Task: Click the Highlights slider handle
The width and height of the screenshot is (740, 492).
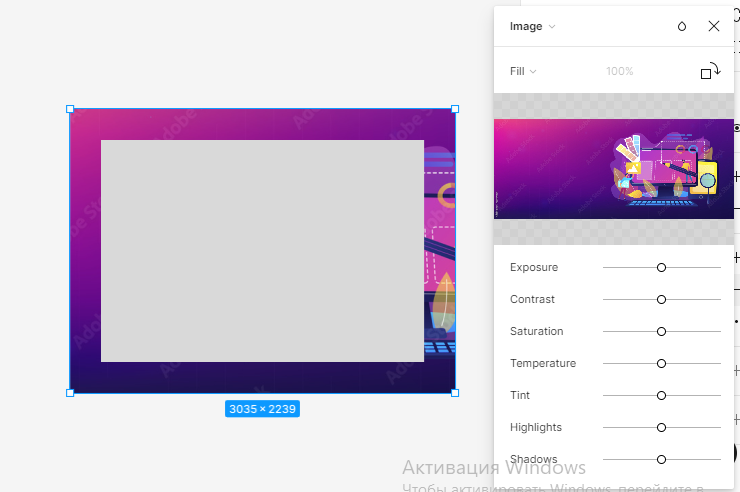Action: pyautogui.click(x=661, y=427)
